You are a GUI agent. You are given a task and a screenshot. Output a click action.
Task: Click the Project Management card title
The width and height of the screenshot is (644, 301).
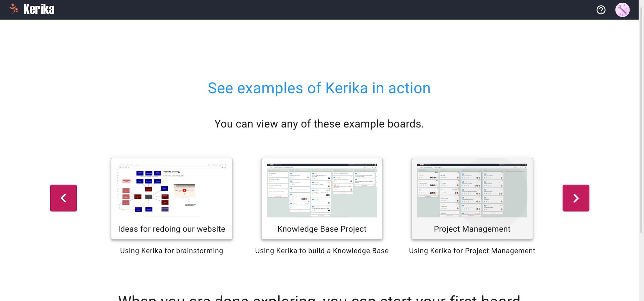[x=472, y=229]
